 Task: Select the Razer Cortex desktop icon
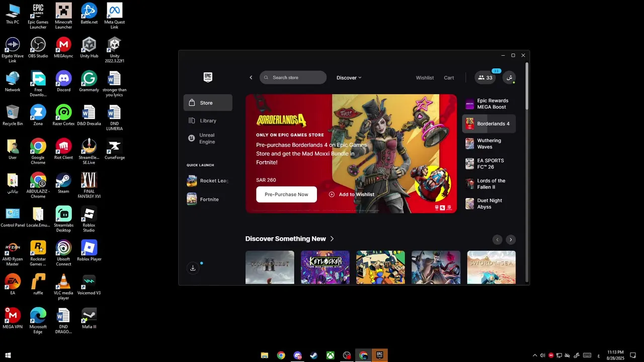coord(63,115)
